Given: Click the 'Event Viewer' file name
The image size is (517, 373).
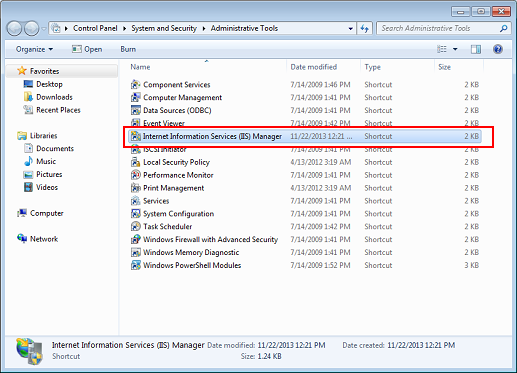Looking at the screenshot, I should [164, 123].
